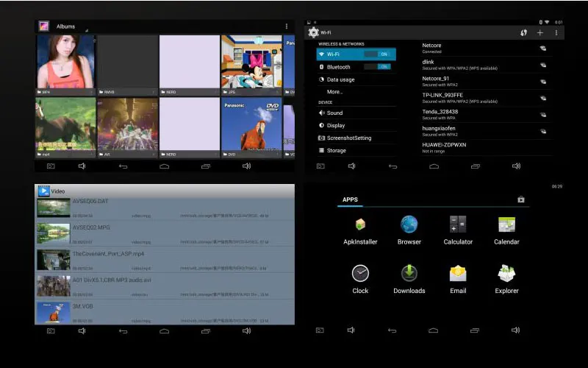Open Sound settings
This screenshot has width=588, height=368.
tap(356, 113)
